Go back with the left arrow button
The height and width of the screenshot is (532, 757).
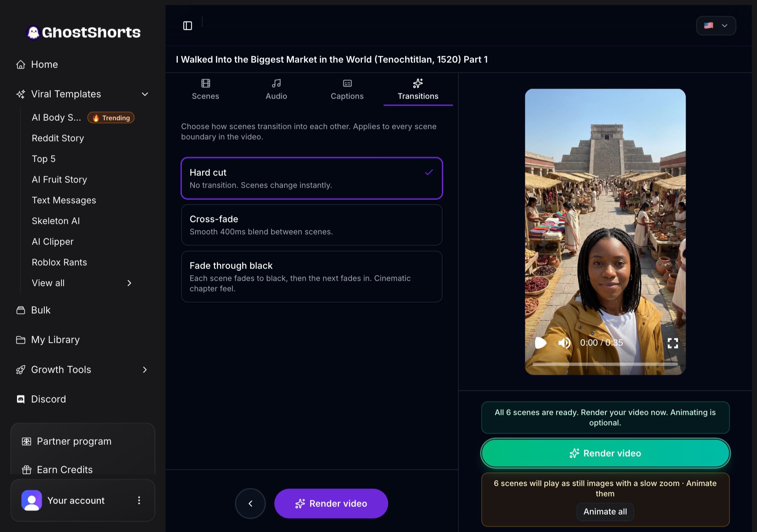coord(250,503)
